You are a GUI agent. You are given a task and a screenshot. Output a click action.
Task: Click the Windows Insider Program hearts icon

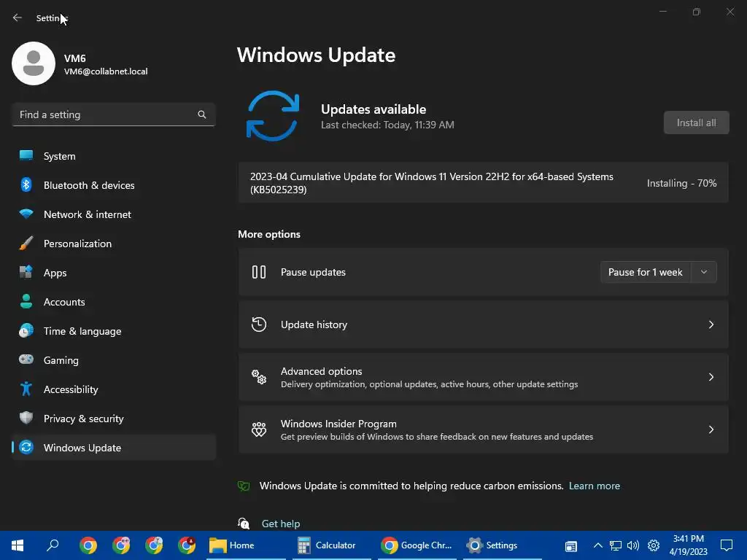click(x=259, y=429)
